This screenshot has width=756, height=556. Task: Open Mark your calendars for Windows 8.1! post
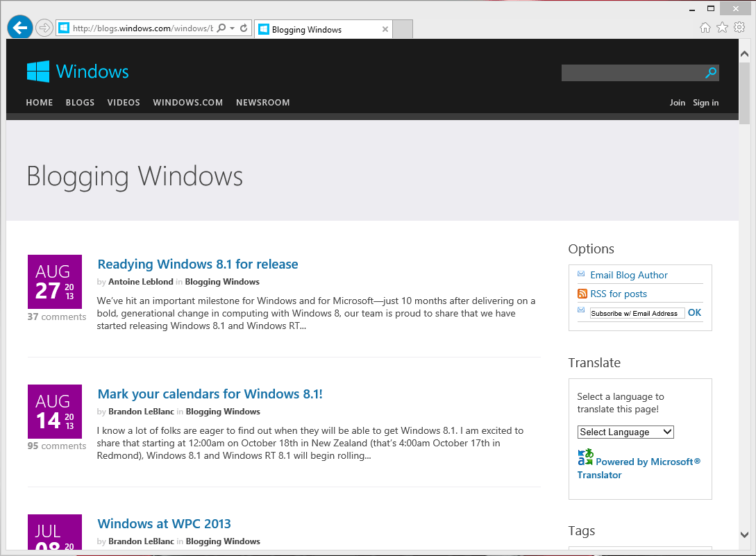pos(210,394)
